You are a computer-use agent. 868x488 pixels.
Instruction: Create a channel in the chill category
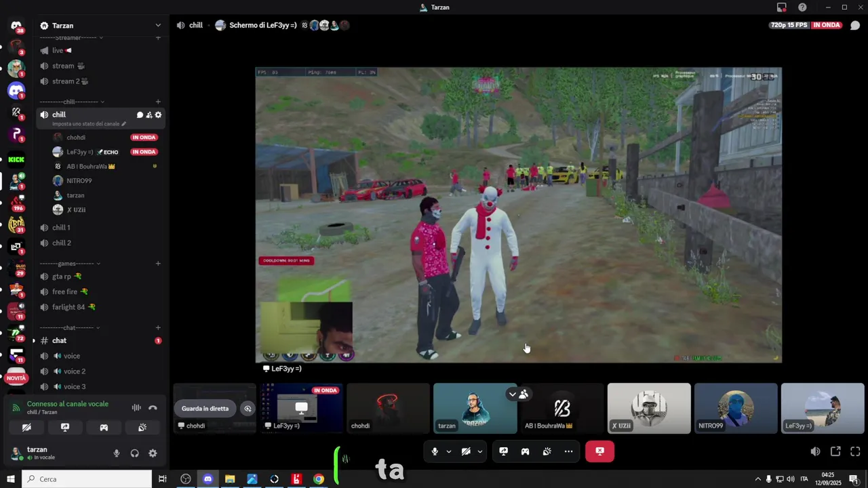(158, 102)
